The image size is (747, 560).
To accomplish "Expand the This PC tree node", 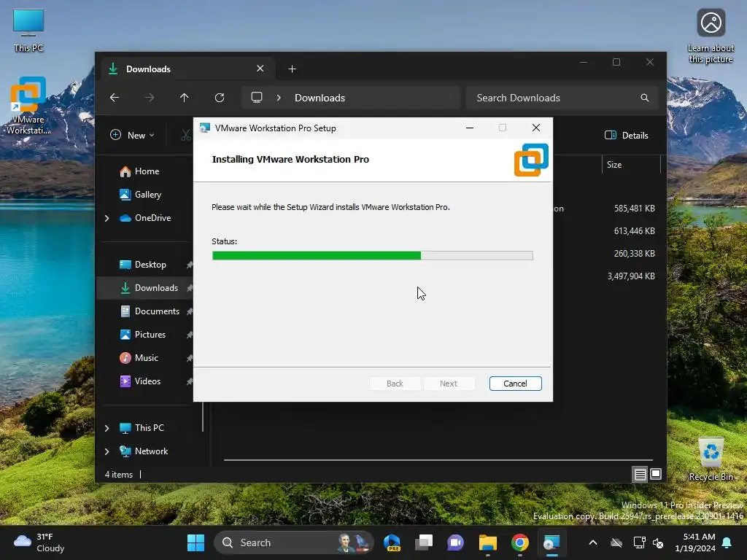I will pyautogui.click(x=107, y=428).
